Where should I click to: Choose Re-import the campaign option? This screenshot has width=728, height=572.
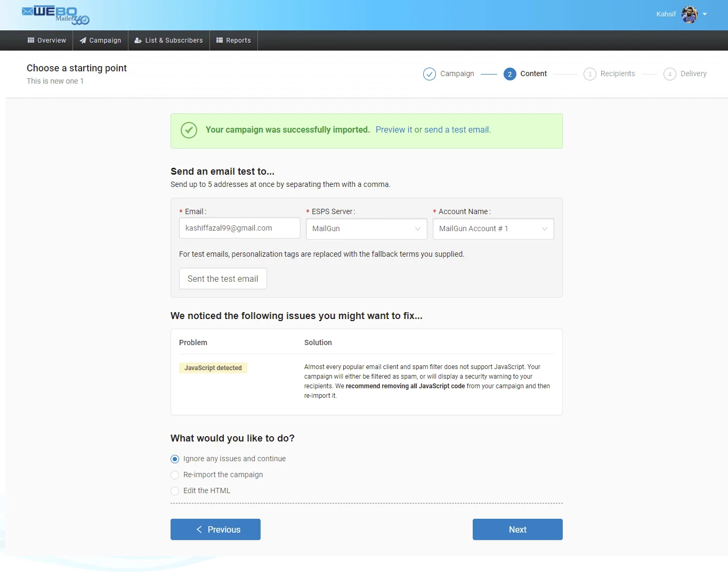(x=175, y=475)
